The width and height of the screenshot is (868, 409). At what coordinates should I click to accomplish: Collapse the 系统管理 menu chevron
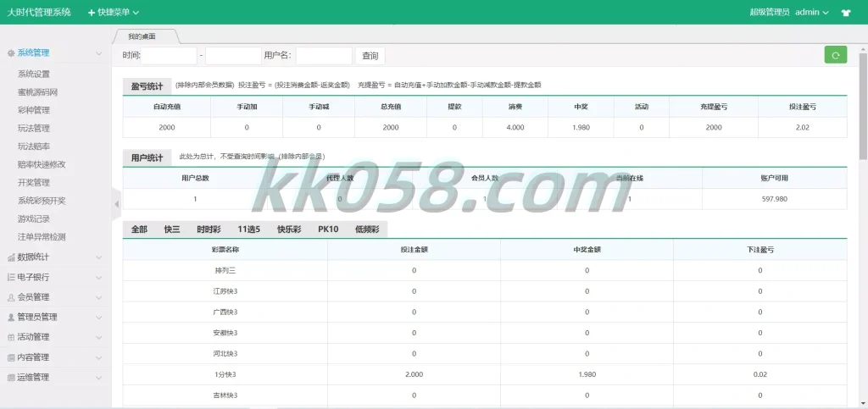pos(98,53)
